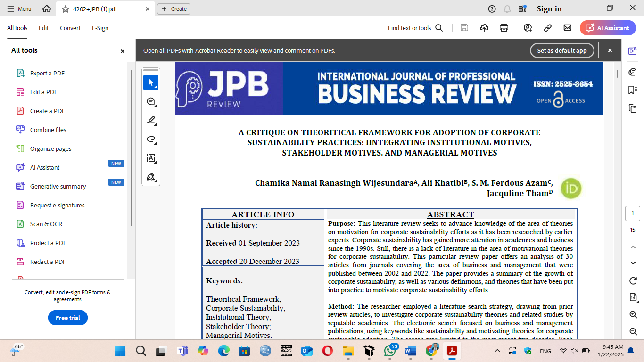
Task: Upload the file to cloud storage
Action: (484, 28)
